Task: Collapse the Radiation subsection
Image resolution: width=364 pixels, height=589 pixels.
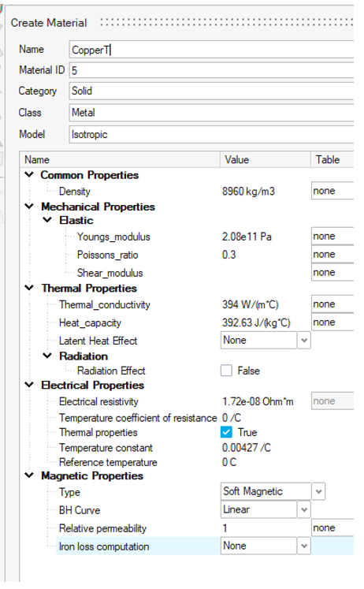Action: point(47,356)
